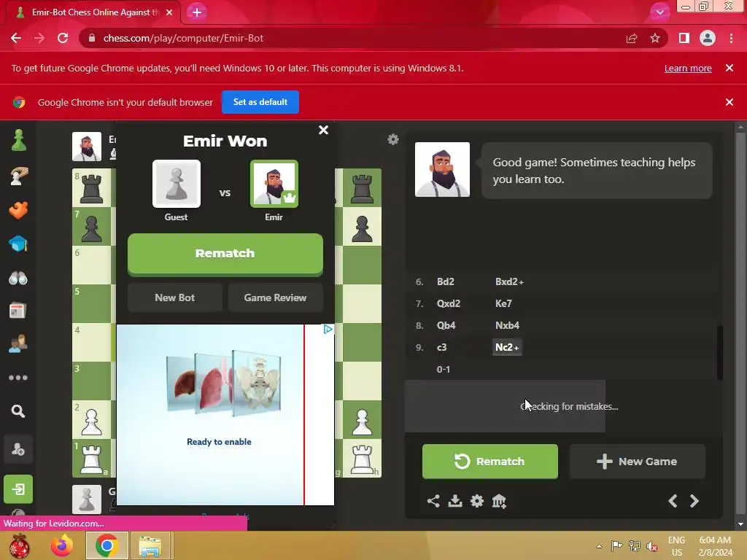Select move Nc2+ in move list
The image size is (747, 560).
tap(507, 347)
